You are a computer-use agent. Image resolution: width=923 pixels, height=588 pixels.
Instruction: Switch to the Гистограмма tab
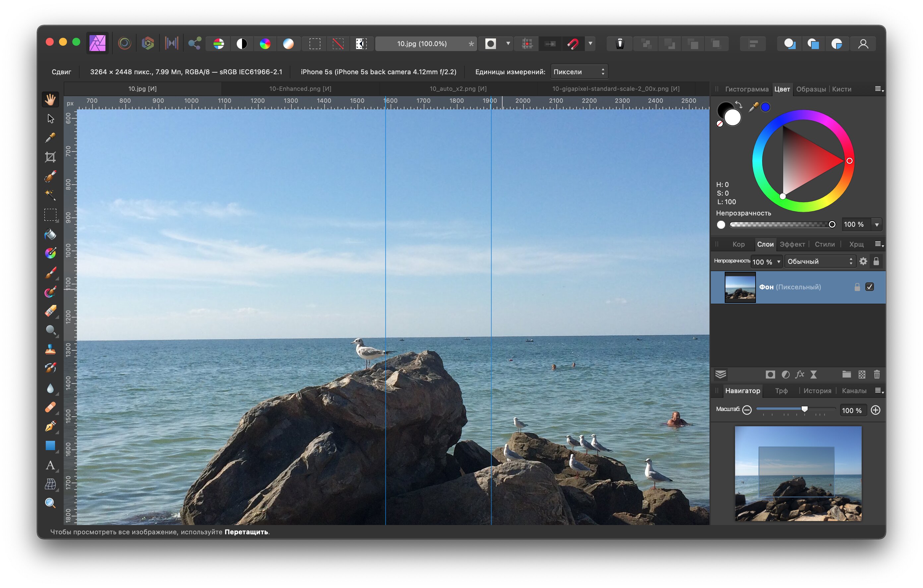(x=747, y=89)
